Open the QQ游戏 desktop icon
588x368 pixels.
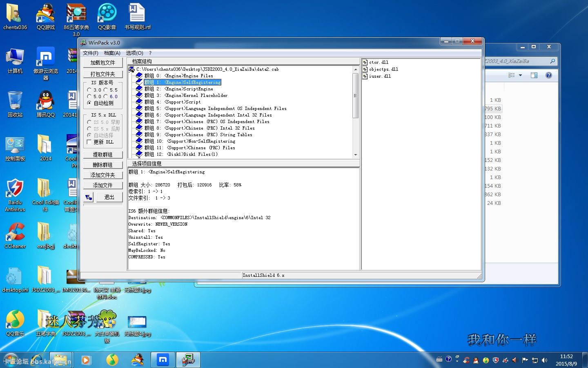click(x=46, y=17)
